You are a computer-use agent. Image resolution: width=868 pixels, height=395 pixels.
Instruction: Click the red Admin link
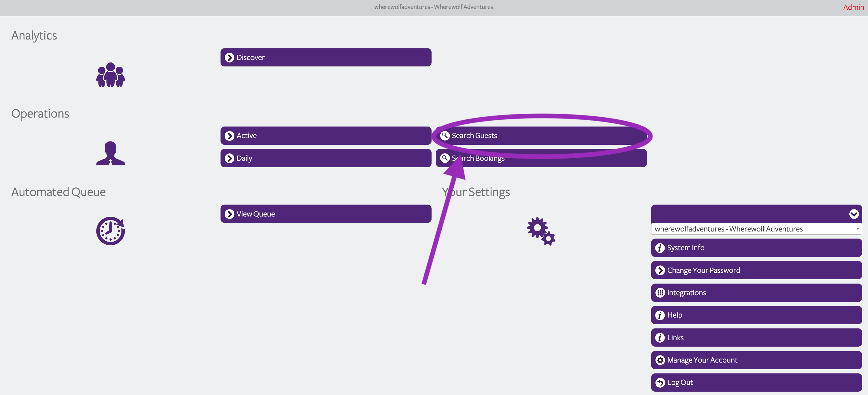[x=854, y=7]
